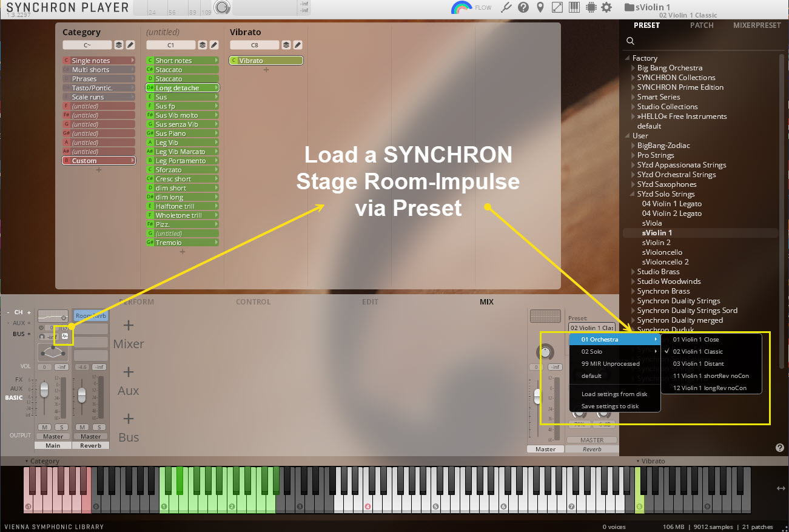Viewport: 789px width, 532px height.
Task: Edit the Vibrato dimension with pencil icon
Action: point(297,45)
